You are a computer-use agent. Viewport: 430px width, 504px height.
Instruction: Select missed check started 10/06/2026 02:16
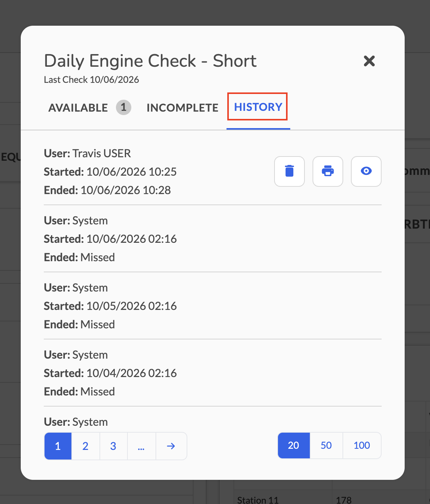[x=213, y=239]
